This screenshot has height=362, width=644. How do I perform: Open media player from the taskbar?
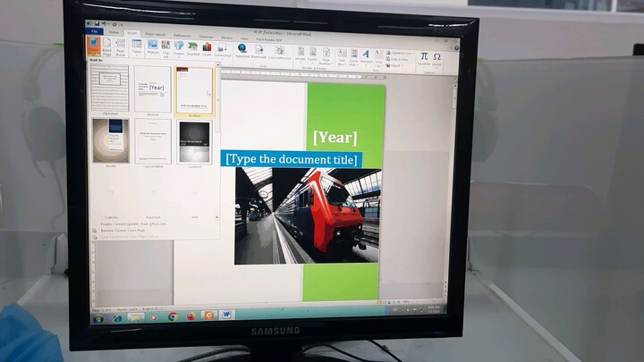pyautogui.click(x=153, y=317)
